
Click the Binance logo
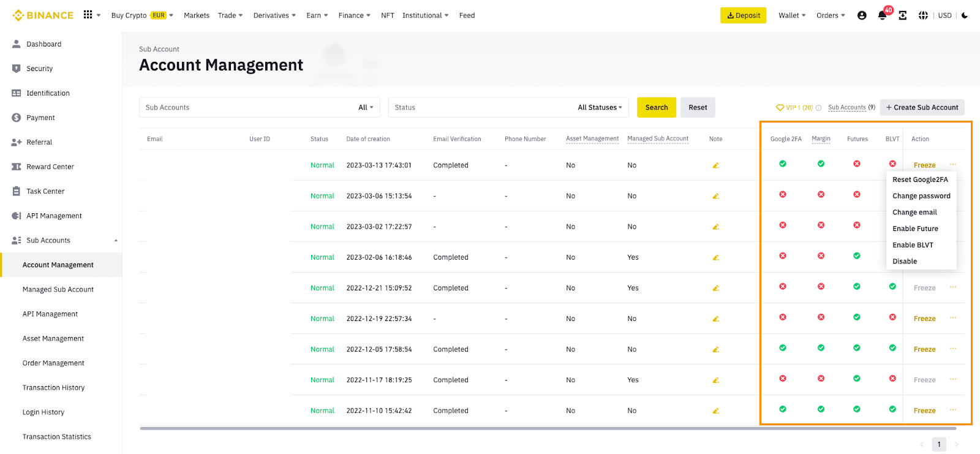click(43, 15)
